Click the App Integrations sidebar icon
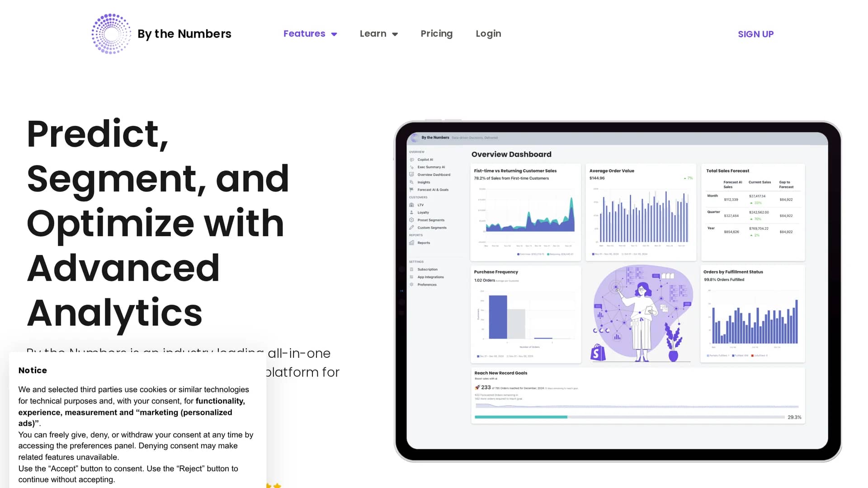Image resolution: width=868 pixels, height=488 pixels. tap(412, 277)
